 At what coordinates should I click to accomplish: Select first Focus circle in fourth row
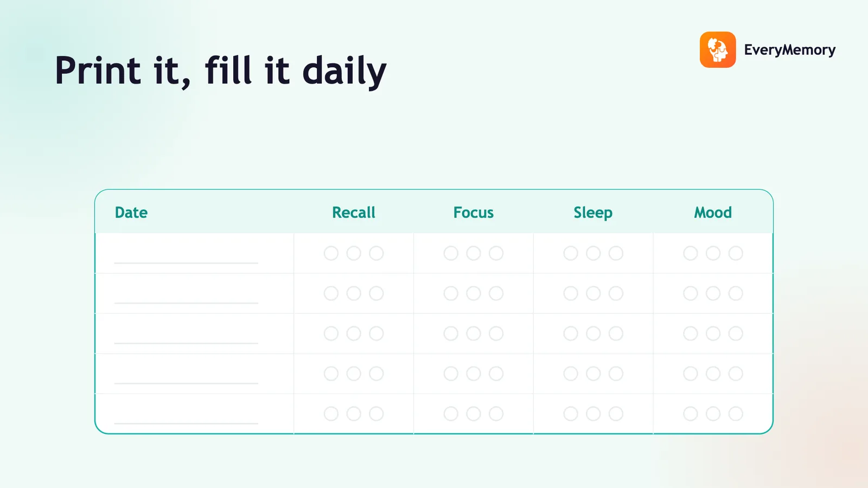click(x=451, y=374)
